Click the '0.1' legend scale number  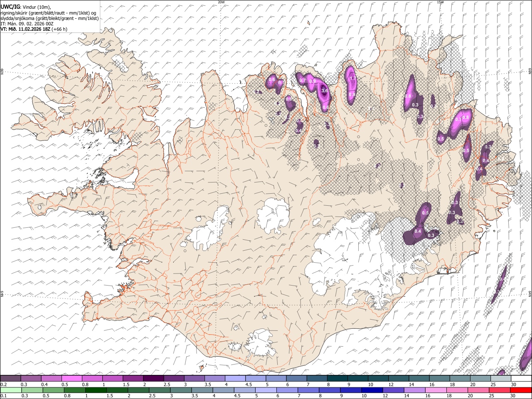point(3,396)
